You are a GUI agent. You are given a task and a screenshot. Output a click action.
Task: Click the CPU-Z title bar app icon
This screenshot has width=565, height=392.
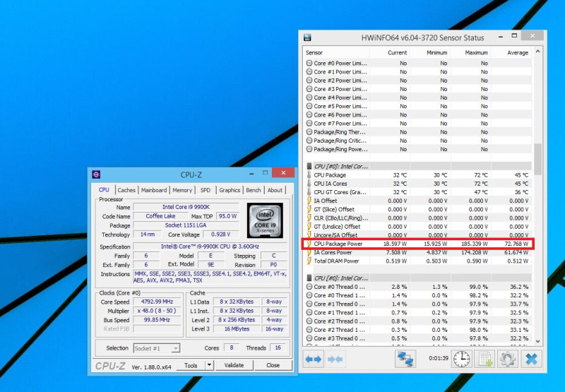click(x=96, y=174)
